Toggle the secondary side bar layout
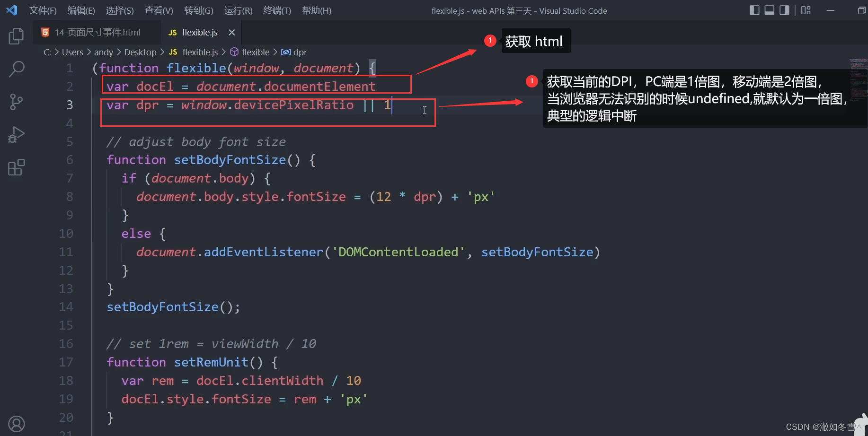Screen dimensions: 868x436 (x=784, y=10)
